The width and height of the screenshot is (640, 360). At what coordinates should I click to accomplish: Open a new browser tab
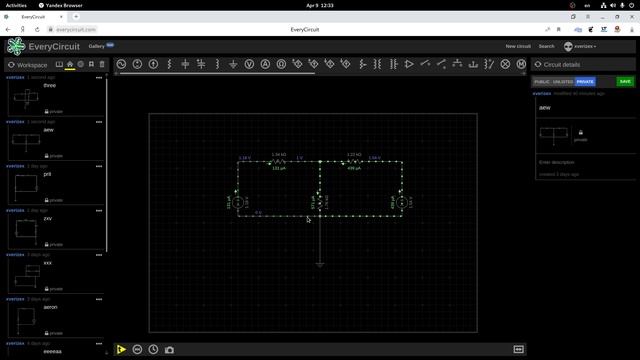coord(76,17)
